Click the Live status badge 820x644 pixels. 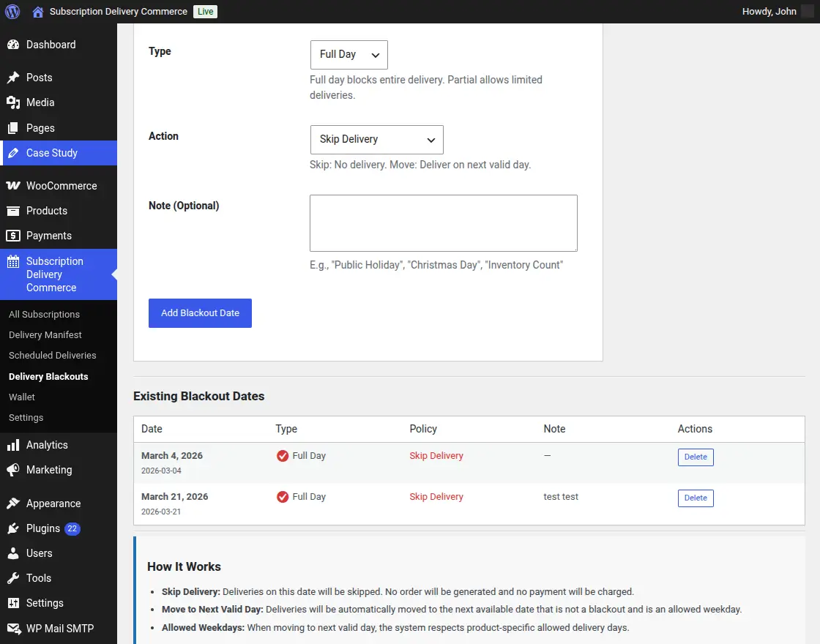click(x=206, y=12)
